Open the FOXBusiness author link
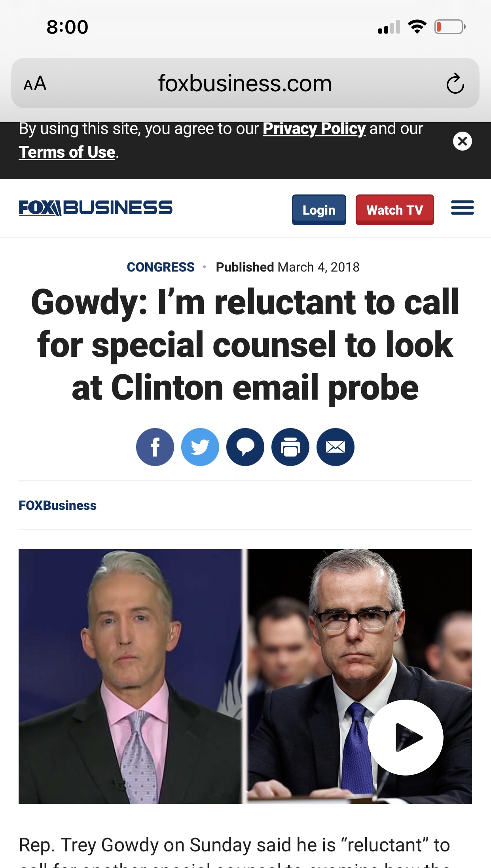491x868 pixels. [58, 506]
